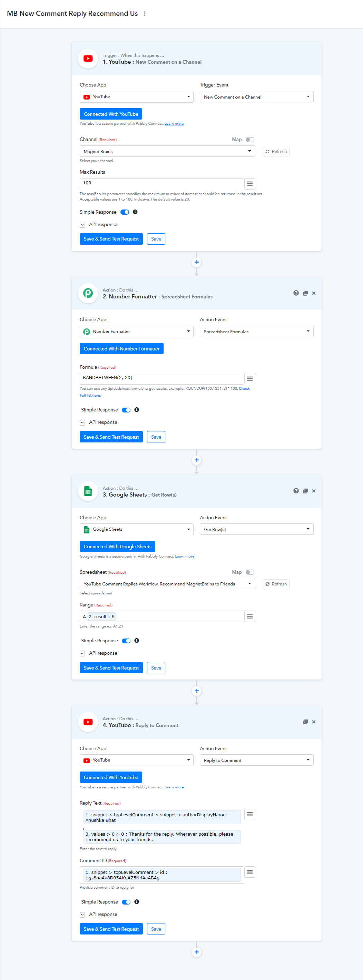Remove the YouTube Reply to Comment step
The image size is (363, 980).
click(x=314, y=722)
